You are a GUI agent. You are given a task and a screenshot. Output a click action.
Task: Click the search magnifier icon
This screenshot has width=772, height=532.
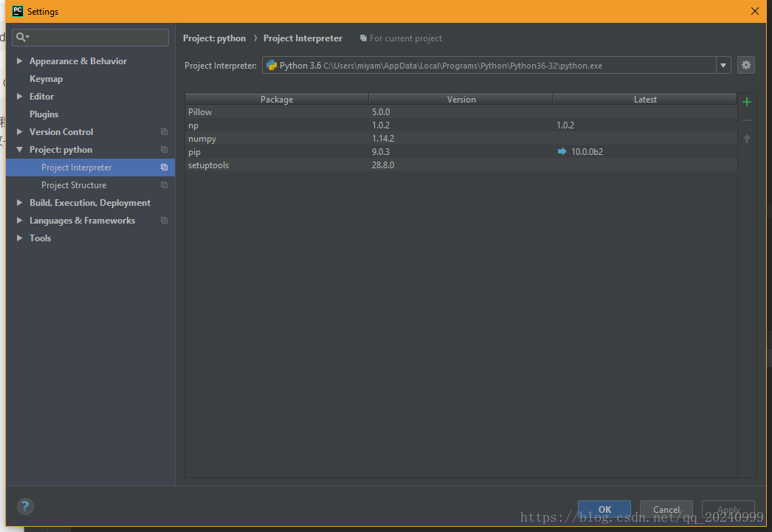point(21,37)
